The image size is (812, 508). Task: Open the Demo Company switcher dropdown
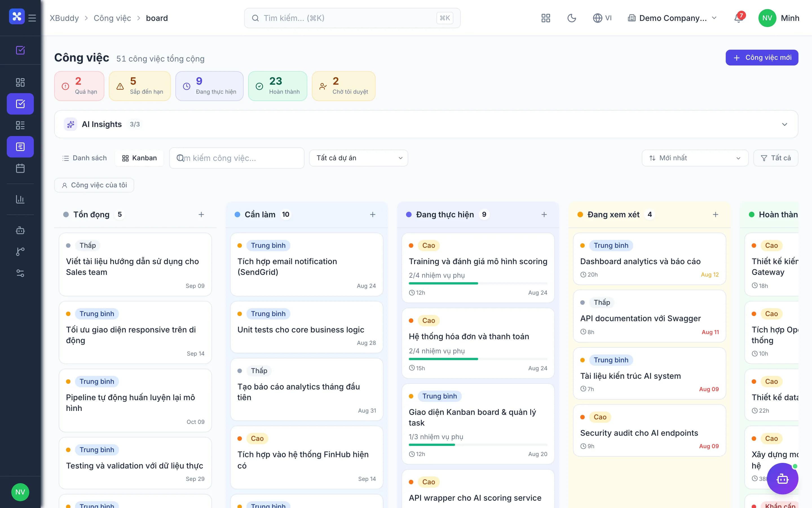[x=672, y=18]
